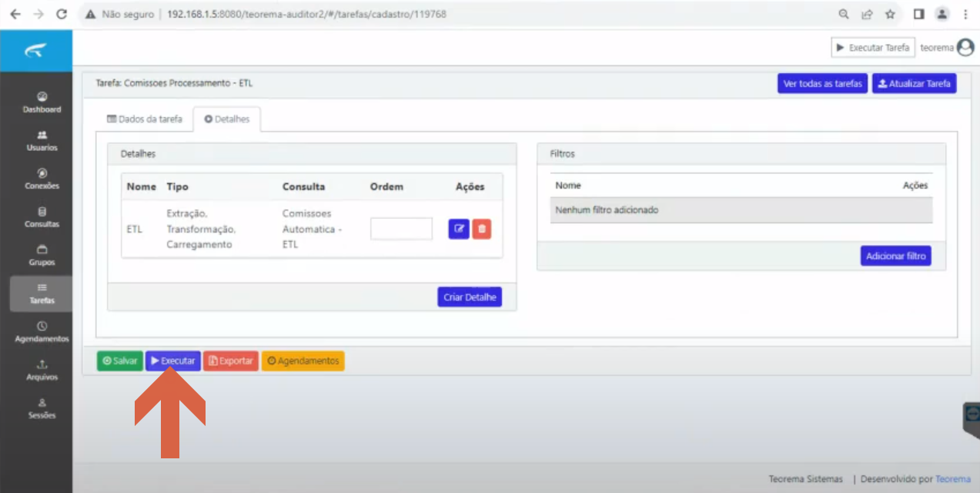
Task: Open the Teorema footer link
Action: coord(953,479)
